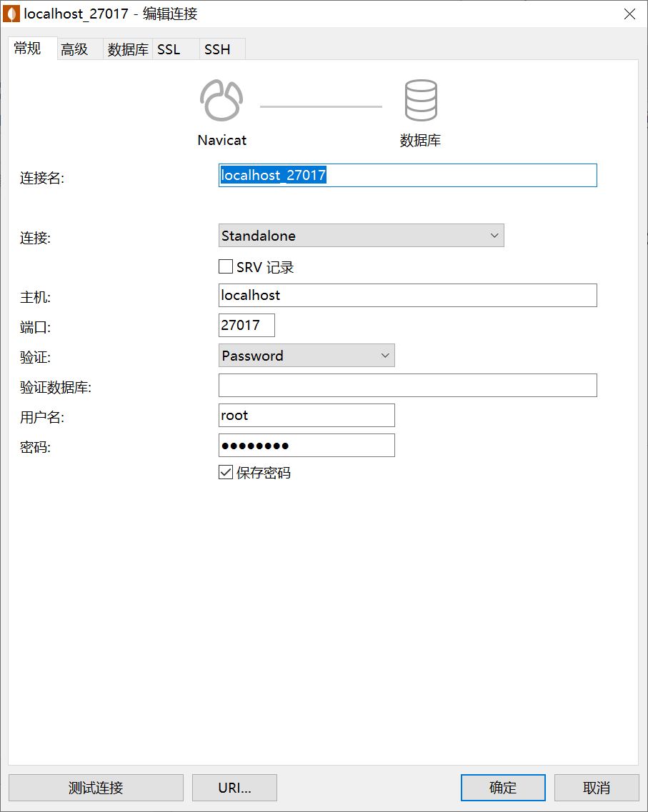Click the 数据库 cylinder icon
The width and height of the screenshot is (648, 812).
(421, 99)
